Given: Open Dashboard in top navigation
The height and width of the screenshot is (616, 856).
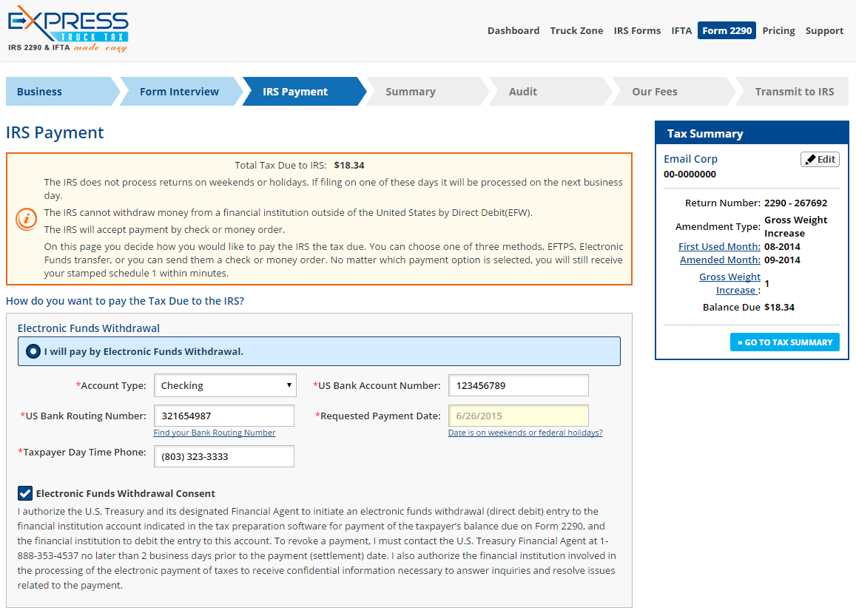Looking at the screenshot, I should pos(513,30).
